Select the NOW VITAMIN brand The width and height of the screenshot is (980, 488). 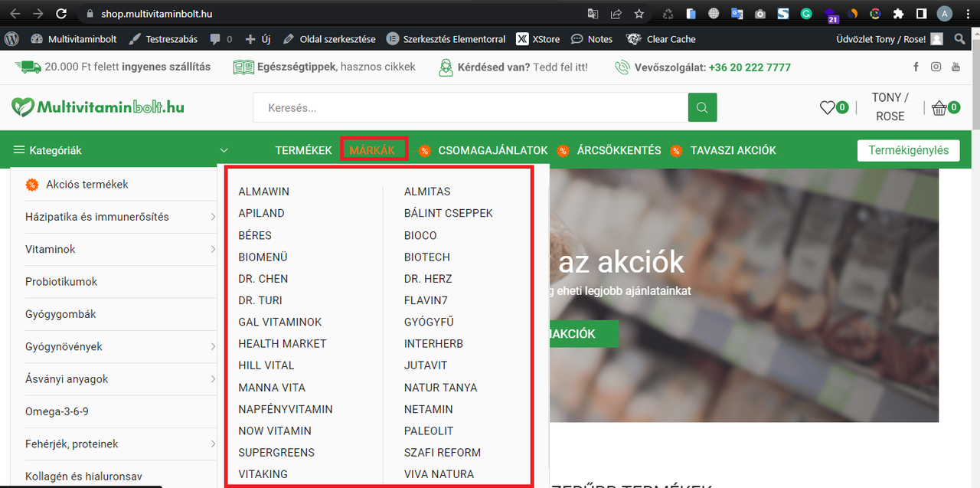click(x=275, y=431)
